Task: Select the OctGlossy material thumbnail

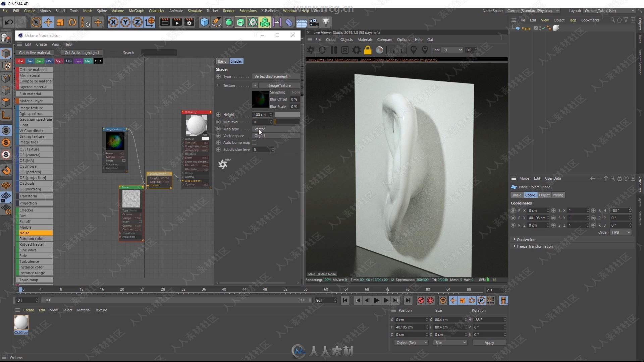Action: 21,322
